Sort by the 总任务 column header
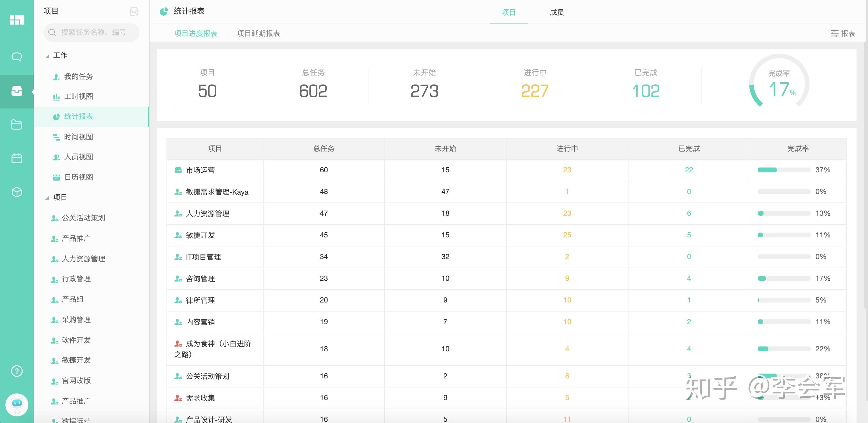 (324, 149)
